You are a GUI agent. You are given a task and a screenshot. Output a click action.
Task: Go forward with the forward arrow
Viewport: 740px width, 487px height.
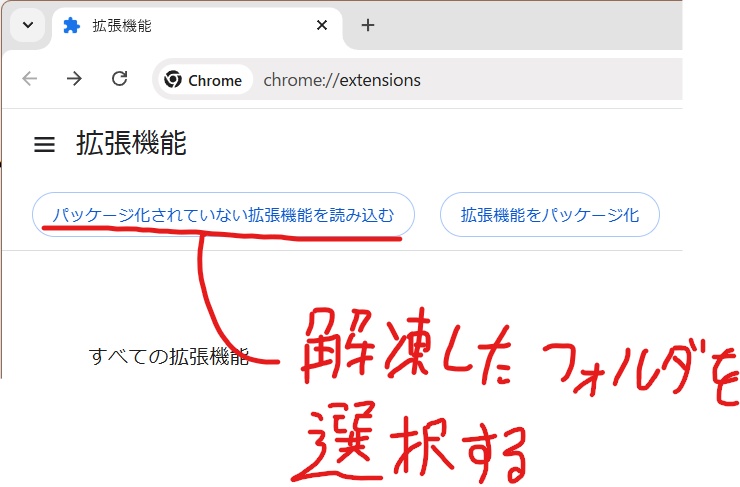coord(74,79)
